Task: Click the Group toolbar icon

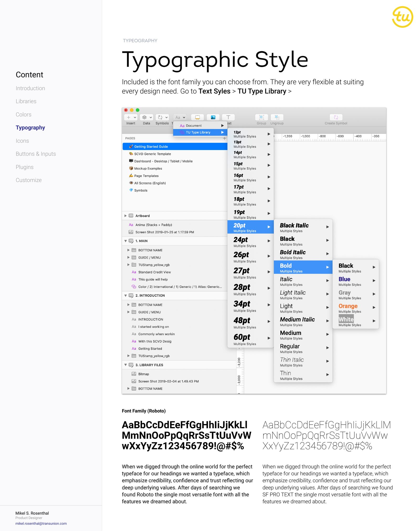Action: 261,117
